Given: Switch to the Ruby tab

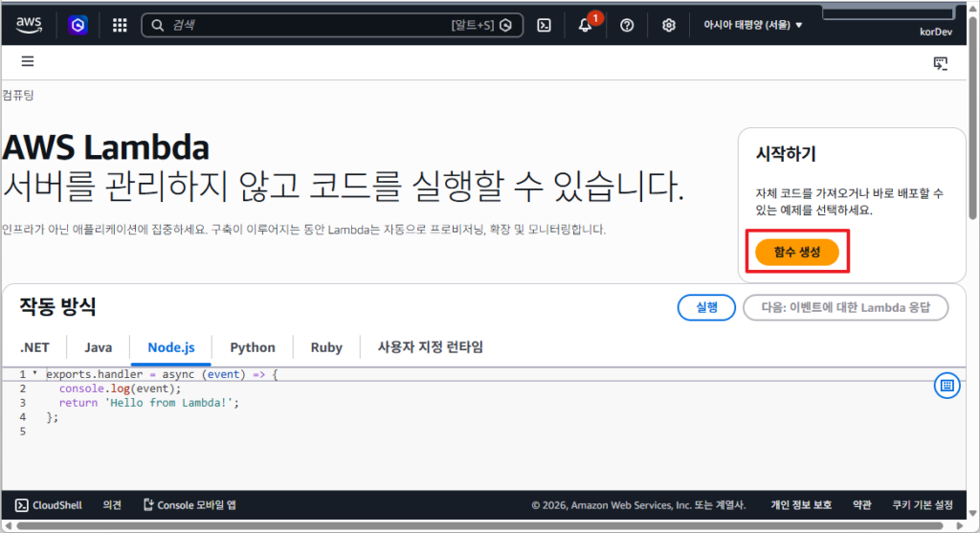Looking at the screenshot, I should point(326,347).
